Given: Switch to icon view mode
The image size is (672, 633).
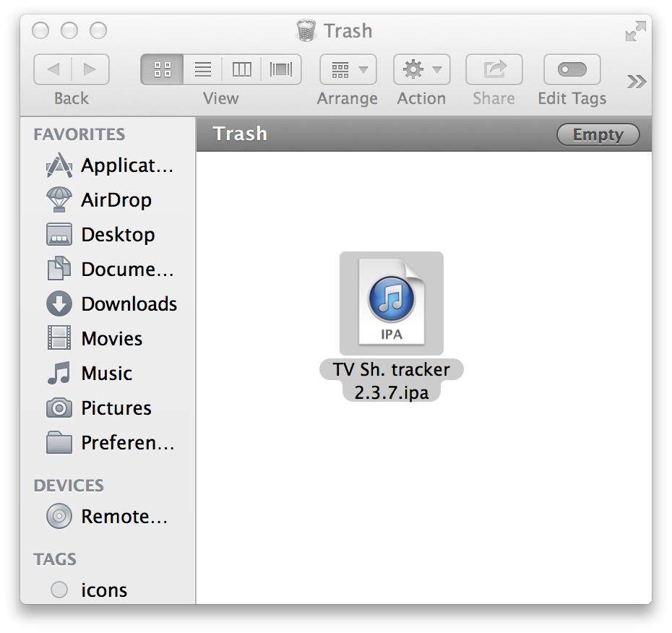Looking at the screenshot, I should 160,69.
